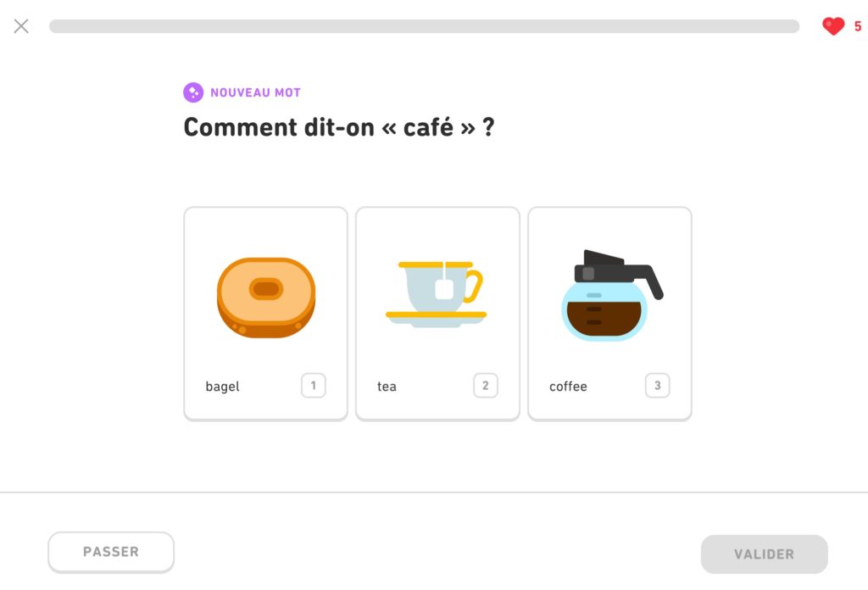Click the NOUVEAU MOT label
Image resolution: width=868 pixels, height=590 pixels.
(255, 92)
